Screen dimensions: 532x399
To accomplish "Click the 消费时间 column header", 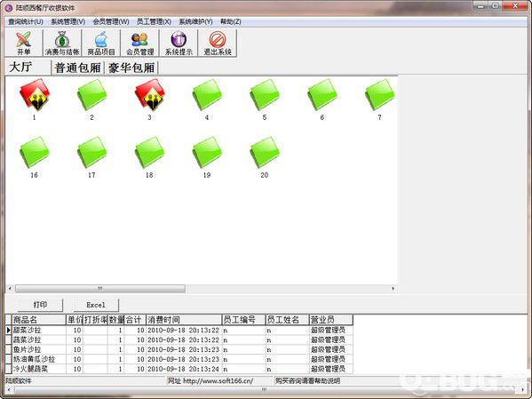I will click(184, 320).
